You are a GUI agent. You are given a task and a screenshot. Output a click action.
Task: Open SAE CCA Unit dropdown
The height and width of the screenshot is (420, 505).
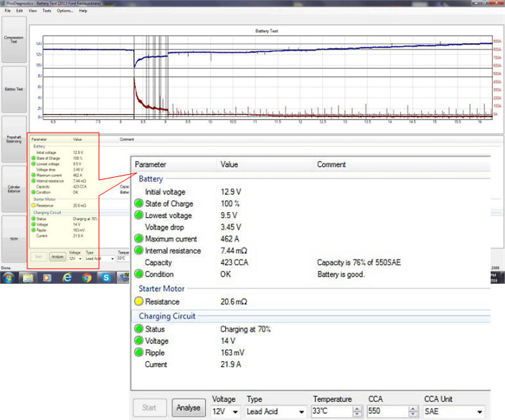454,411
